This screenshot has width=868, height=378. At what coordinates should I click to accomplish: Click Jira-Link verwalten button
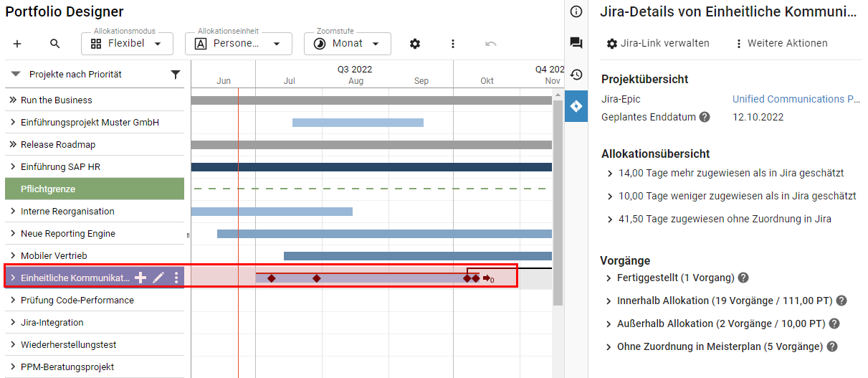coord(657,44)
